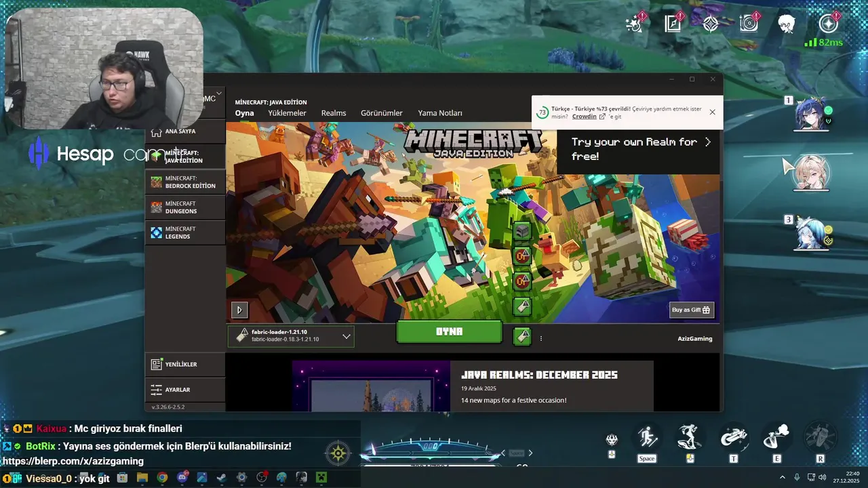The width and height of the screenshot is (868, 488).
Task: Click the trident emblem skill icon
Action: pos(612,440)
